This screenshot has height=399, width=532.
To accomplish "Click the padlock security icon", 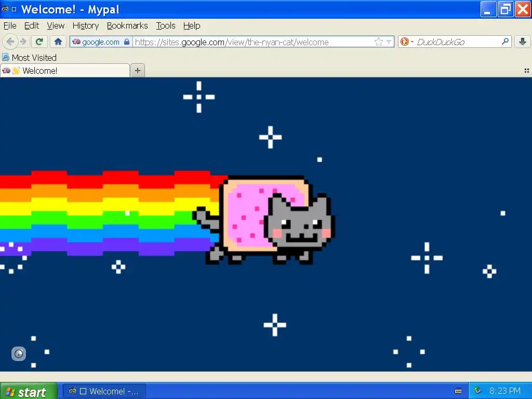I will click(127, 42).
